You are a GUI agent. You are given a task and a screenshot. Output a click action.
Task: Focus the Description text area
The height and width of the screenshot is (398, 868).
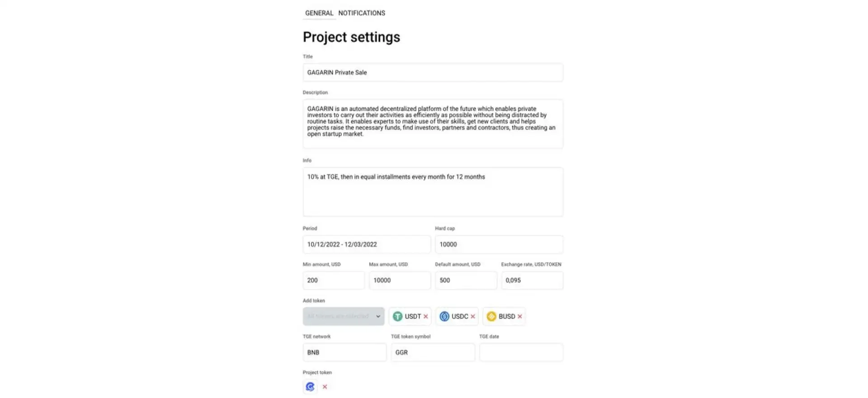433,124
